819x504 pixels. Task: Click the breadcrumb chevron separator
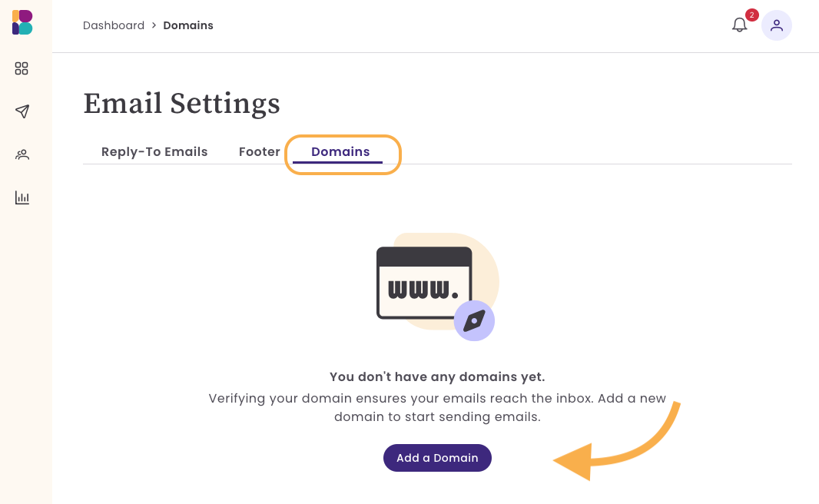[154, 25]
